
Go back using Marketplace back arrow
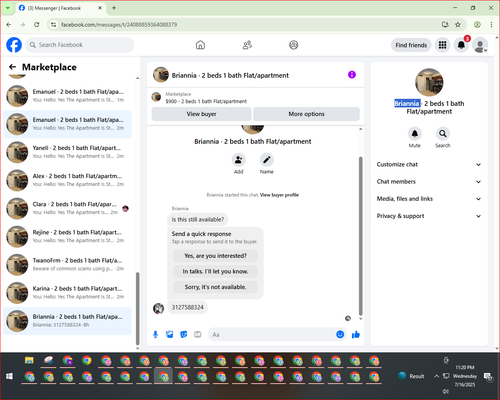tap(13, 67)
